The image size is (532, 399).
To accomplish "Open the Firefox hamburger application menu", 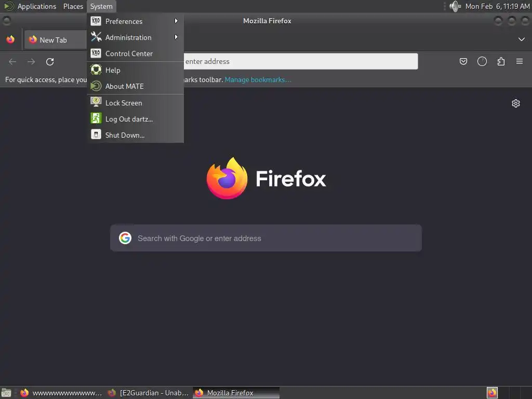I will point(520,61).
